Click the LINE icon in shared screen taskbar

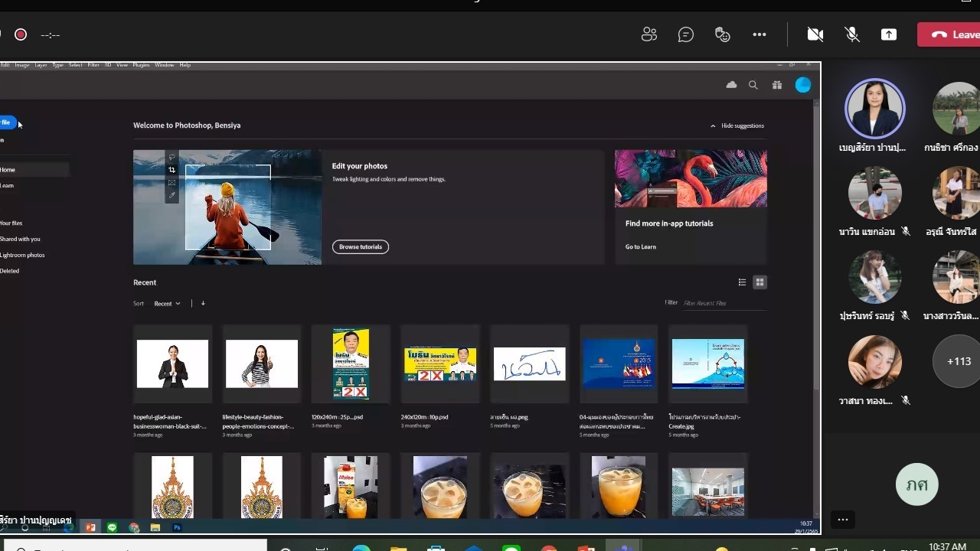click(113, 527)
